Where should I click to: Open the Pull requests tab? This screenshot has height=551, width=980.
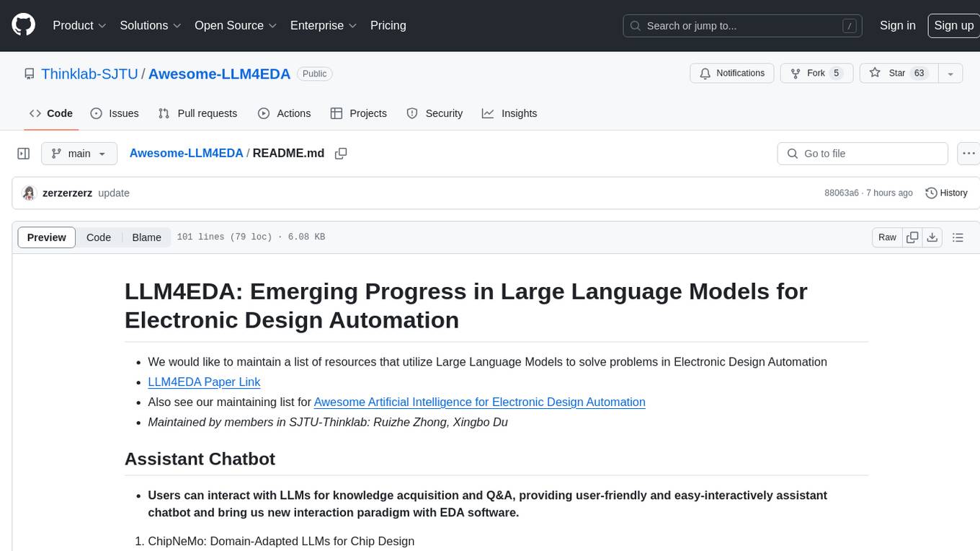[197, 113]
